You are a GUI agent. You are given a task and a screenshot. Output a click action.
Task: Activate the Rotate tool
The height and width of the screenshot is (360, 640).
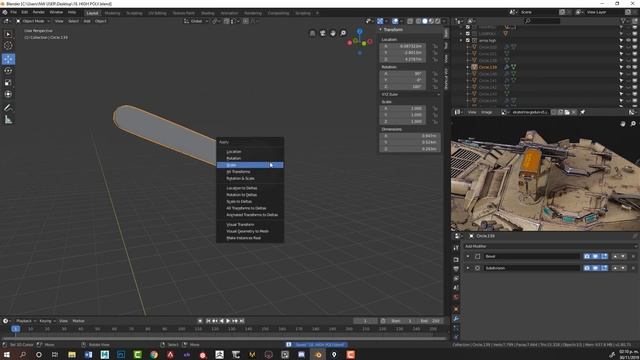click(x=8, y=71)
